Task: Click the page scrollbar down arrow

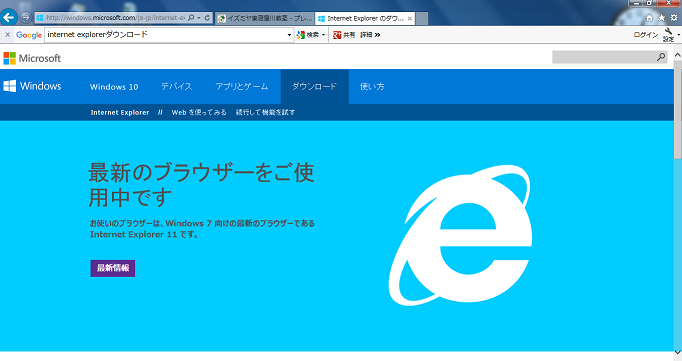Action: coord(678,352)
